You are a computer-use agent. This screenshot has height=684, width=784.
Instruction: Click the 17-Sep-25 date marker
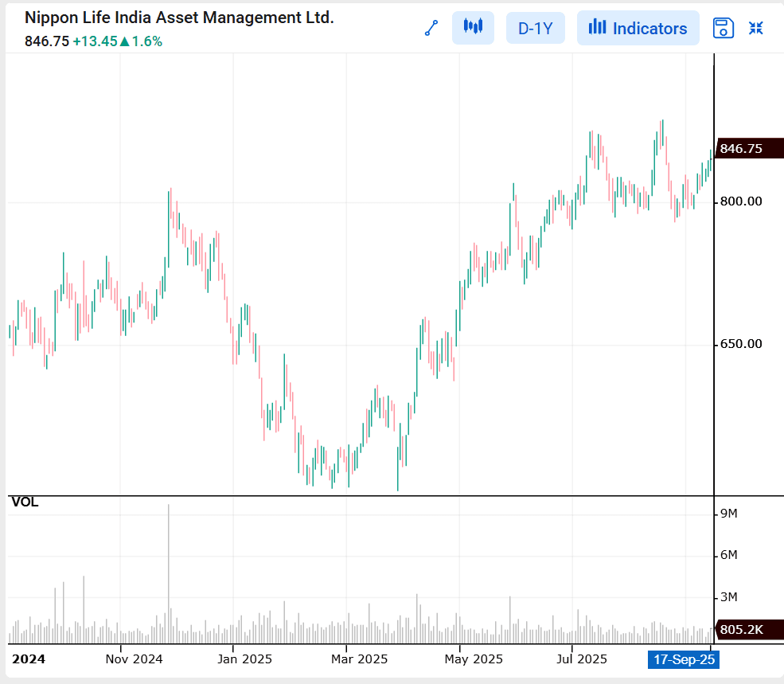(x=684, y=659)
